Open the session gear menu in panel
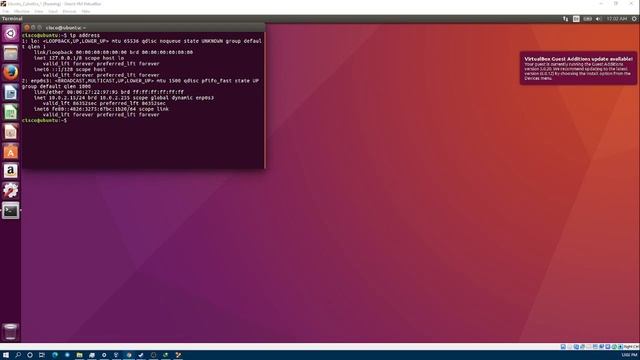The height and width of the screenshot is (360, 640). pyautogui.click(x=634, y=19)
